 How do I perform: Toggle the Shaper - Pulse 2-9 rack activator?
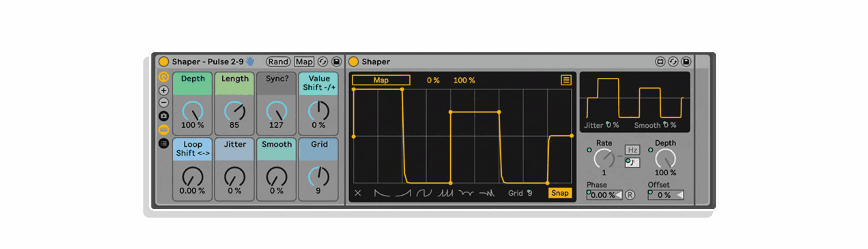163,61
